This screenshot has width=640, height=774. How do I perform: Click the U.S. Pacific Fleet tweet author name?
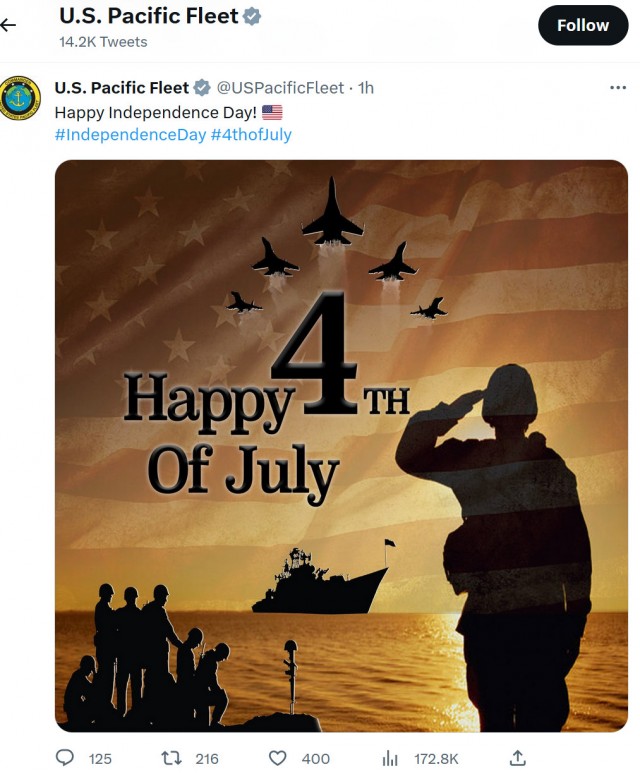point(122,88)
